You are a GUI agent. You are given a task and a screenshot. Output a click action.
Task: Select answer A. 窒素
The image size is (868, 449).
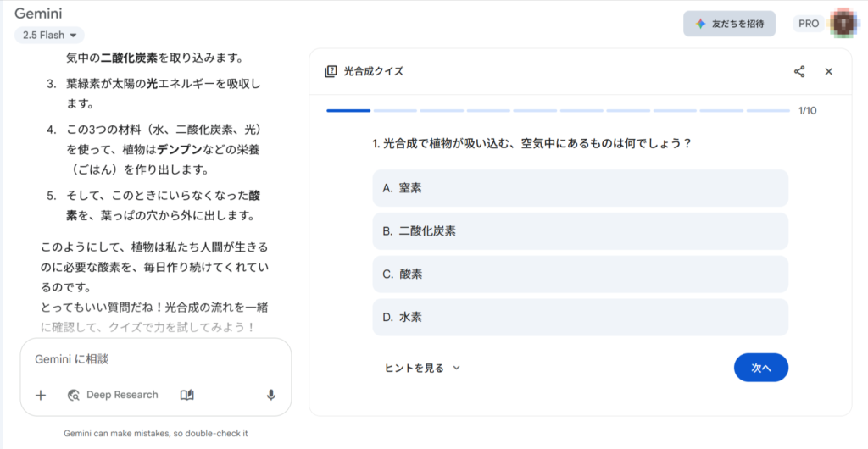click(580, 188)
